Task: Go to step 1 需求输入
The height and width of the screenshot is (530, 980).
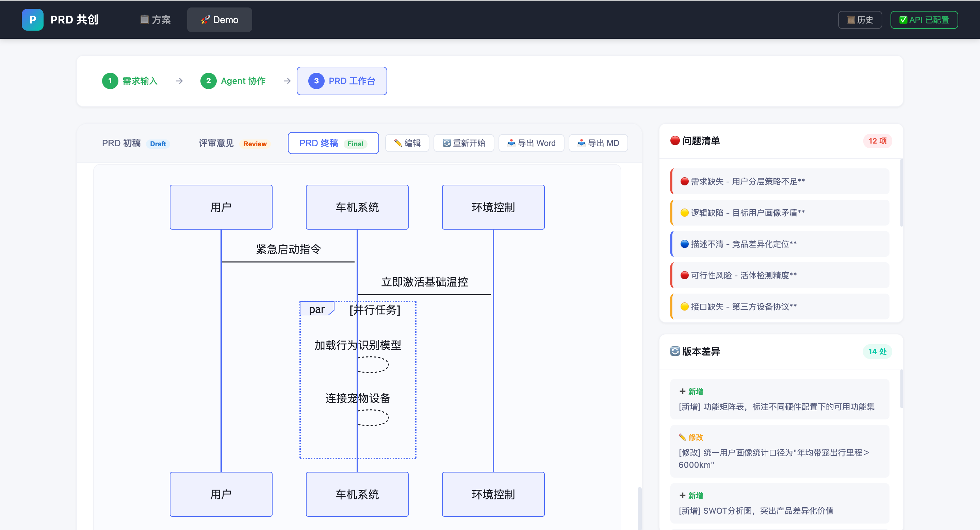Action: (x=130, y=81)
